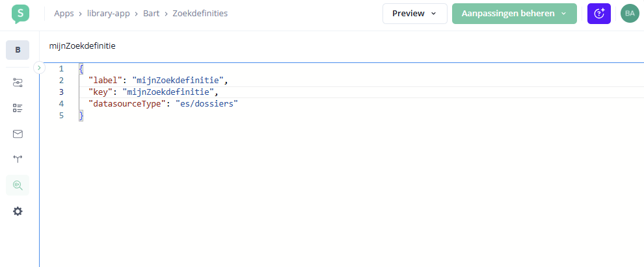Open the Preview dropdown
This screenshot has height=267, width=644.
click(414, 14)
